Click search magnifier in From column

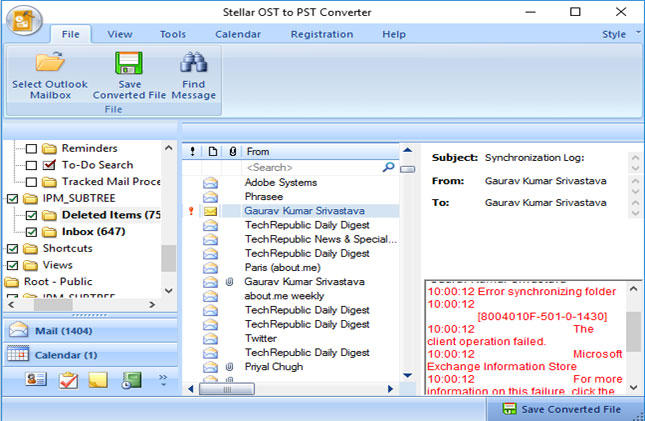coord(388,167)
